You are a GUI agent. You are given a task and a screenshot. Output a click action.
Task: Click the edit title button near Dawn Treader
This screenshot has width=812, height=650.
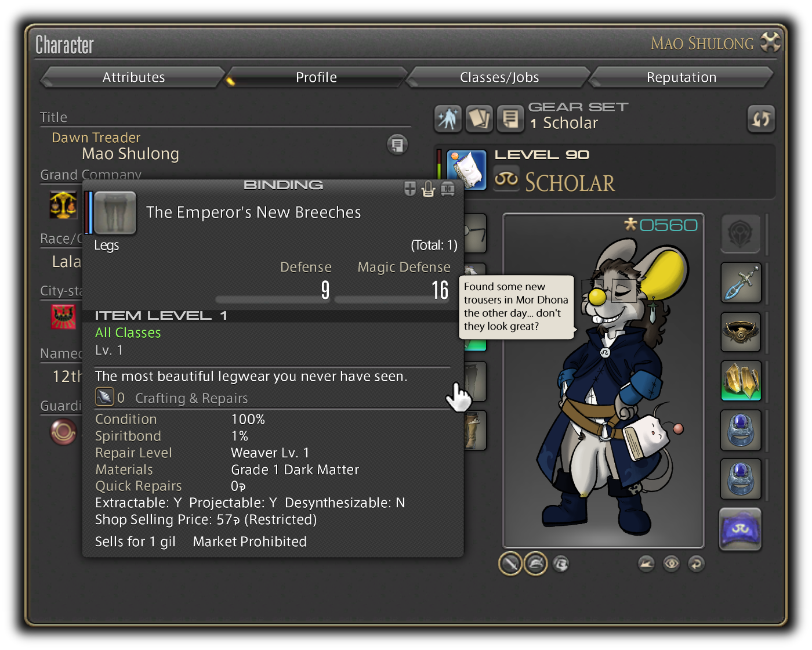397,145
